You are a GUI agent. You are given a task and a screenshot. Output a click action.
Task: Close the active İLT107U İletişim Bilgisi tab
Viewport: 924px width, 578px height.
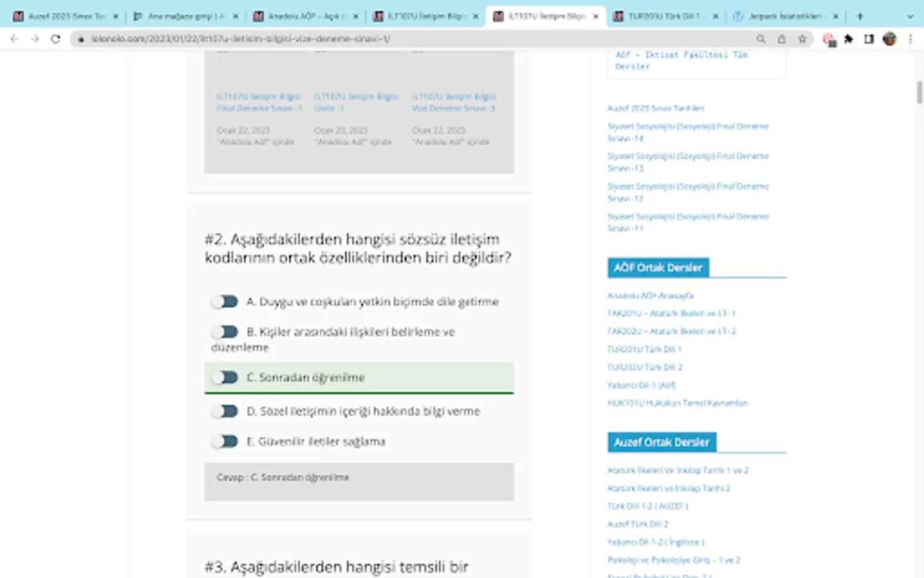595,16
